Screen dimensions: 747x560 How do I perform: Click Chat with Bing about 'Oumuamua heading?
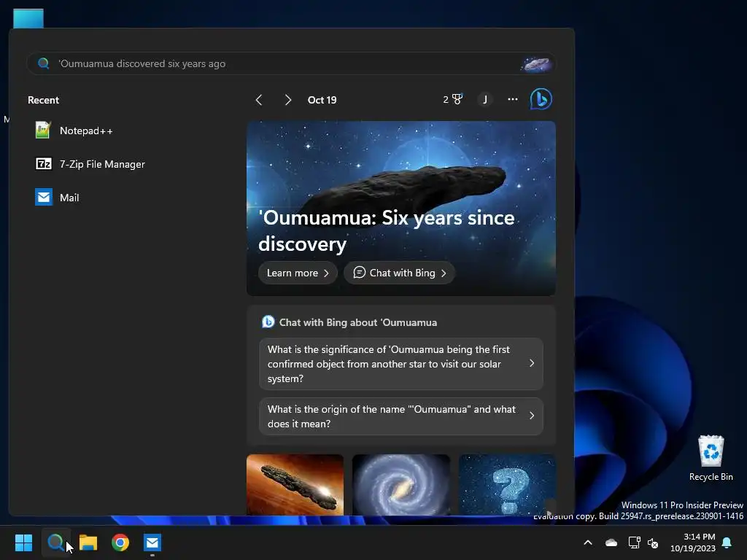(x=357, y=322)
